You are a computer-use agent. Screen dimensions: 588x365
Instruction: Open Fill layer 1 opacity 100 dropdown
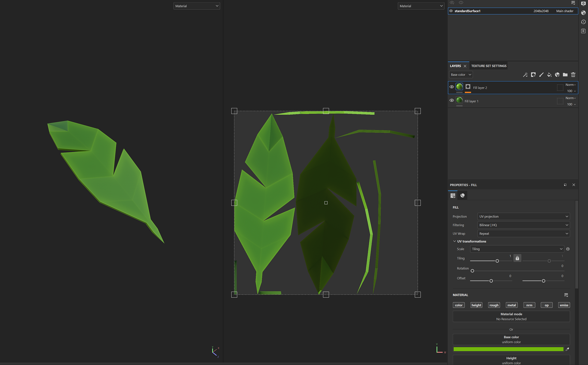pos(571,105)
